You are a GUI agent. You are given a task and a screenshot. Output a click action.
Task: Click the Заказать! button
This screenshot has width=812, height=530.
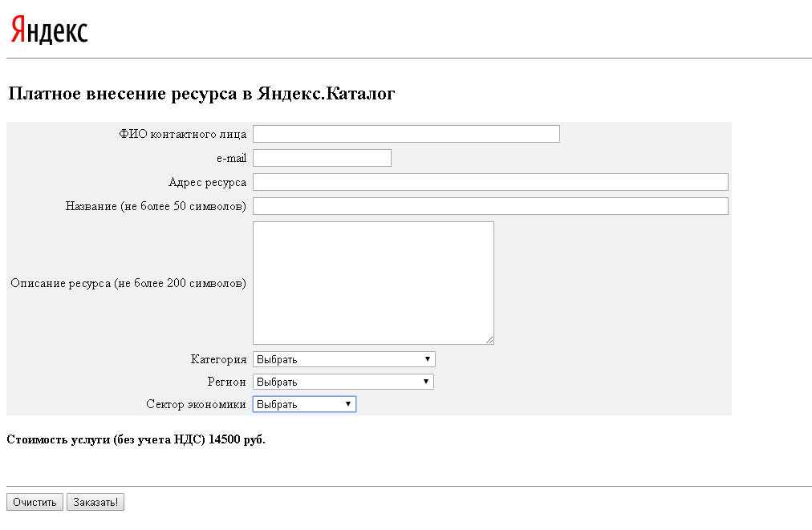pyautogui.click(x=95, y=502)
